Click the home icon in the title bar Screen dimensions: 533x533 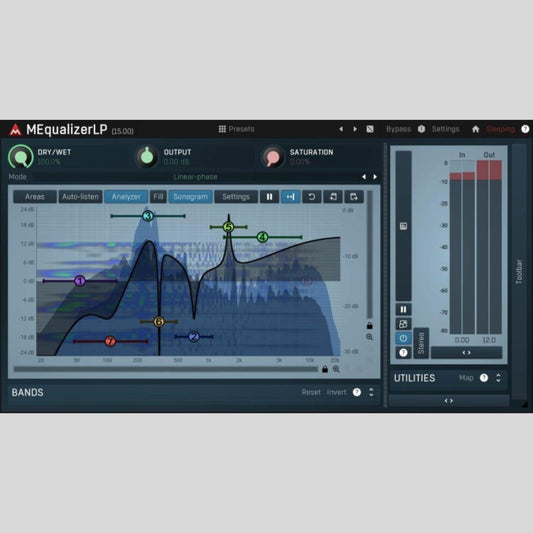point(475,129)
